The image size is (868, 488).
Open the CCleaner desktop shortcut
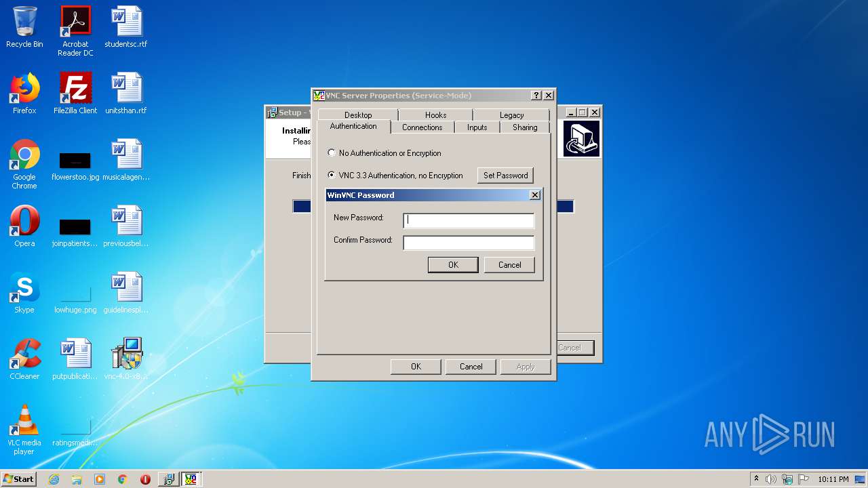click(x=24, y=359)
